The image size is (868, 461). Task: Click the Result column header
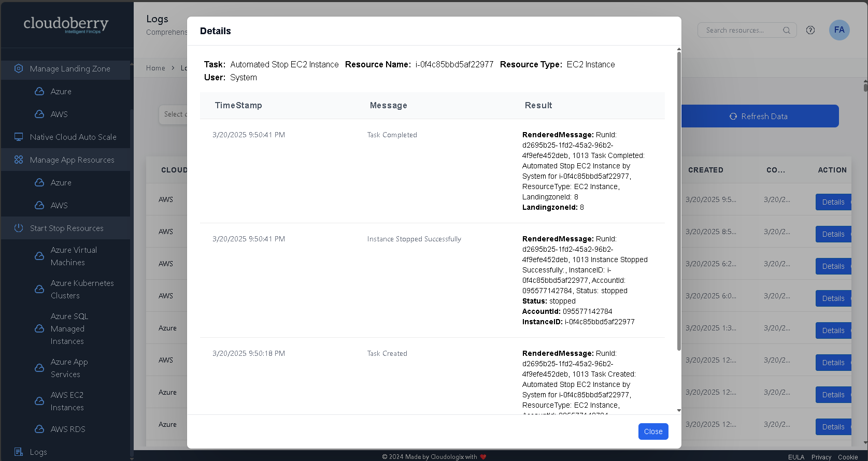coord(538,105)
